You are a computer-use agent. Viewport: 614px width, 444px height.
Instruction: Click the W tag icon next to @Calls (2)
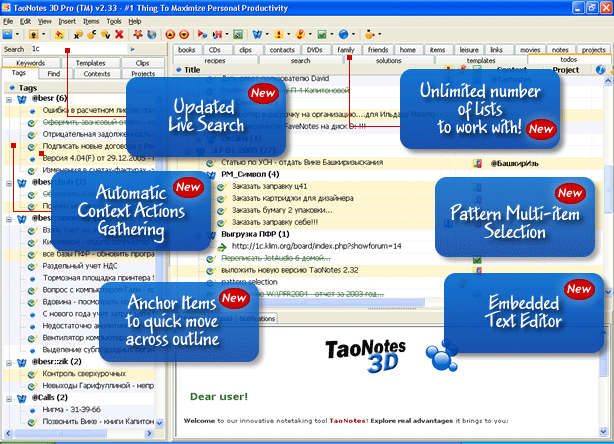(22, 398)
